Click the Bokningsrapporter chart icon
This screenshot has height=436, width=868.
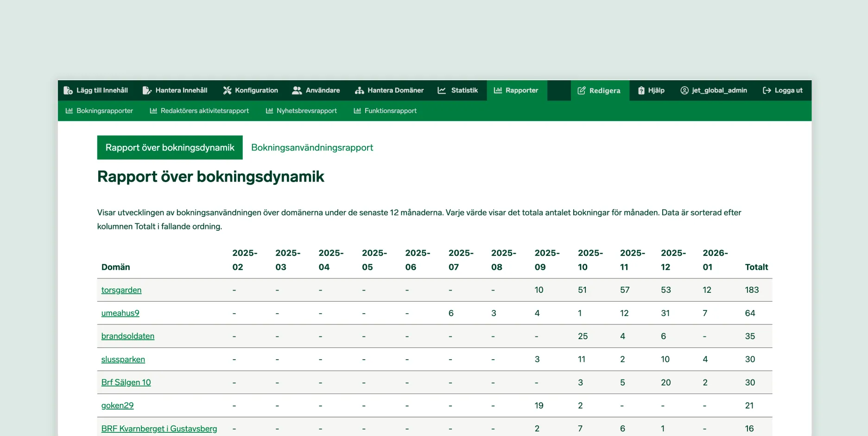click(x=69, y=111)
